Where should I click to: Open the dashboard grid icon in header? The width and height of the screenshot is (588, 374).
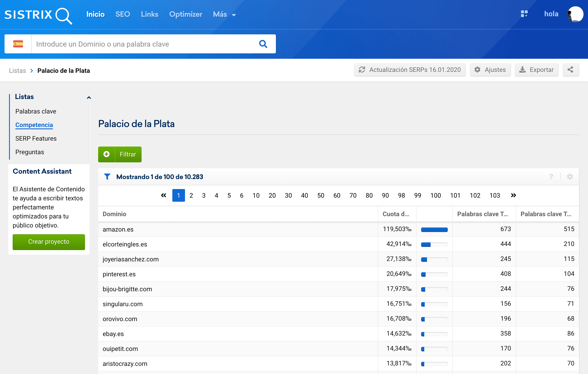pos(524,14)
